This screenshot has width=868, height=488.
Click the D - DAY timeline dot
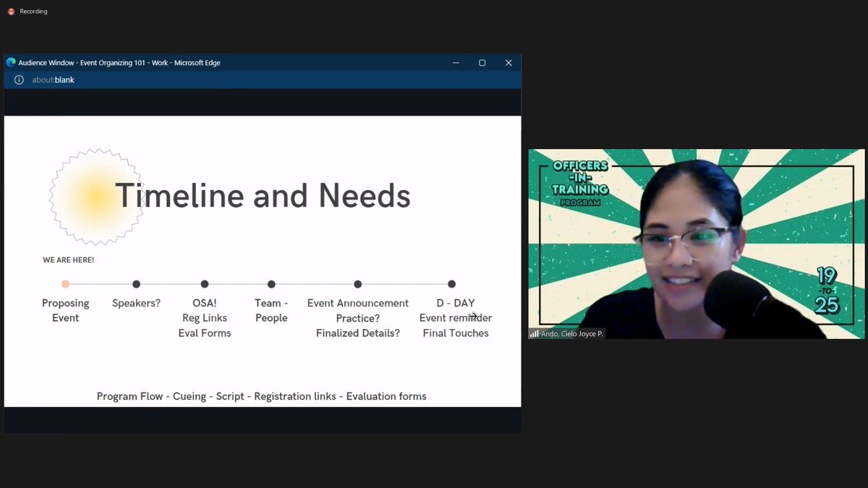pos(451,284)
